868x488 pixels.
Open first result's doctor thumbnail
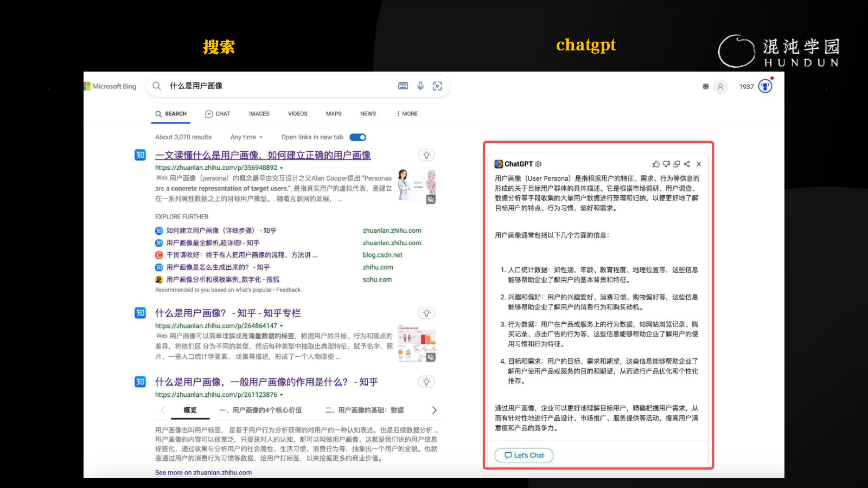pos(417,186)
